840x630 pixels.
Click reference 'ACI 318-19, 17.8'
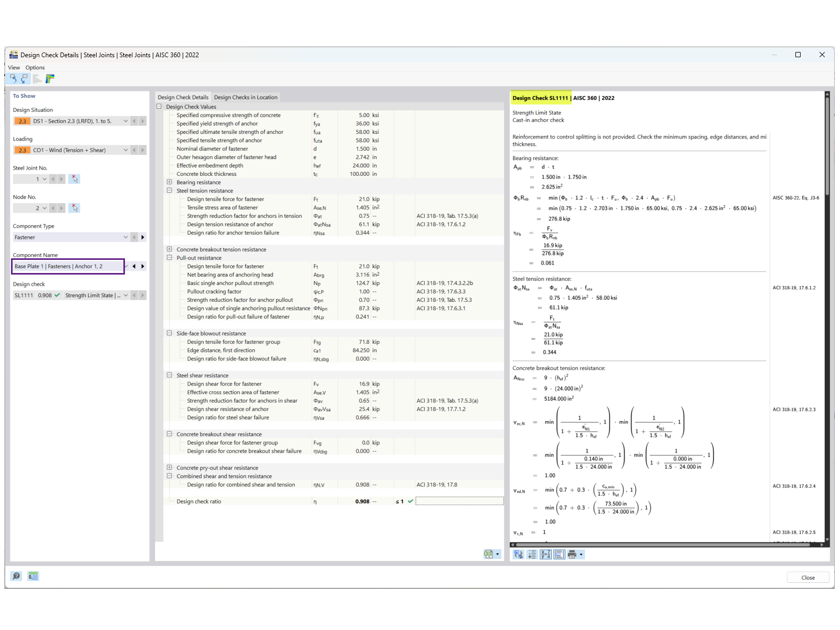[x=437, y=485]
